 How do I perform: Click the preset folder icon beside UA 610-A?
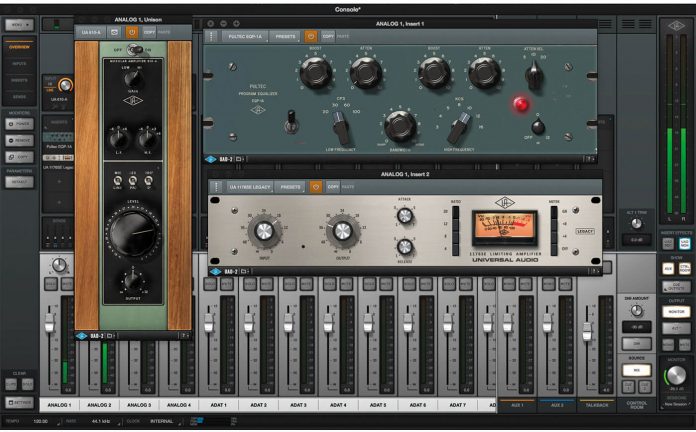pos(116,33)
